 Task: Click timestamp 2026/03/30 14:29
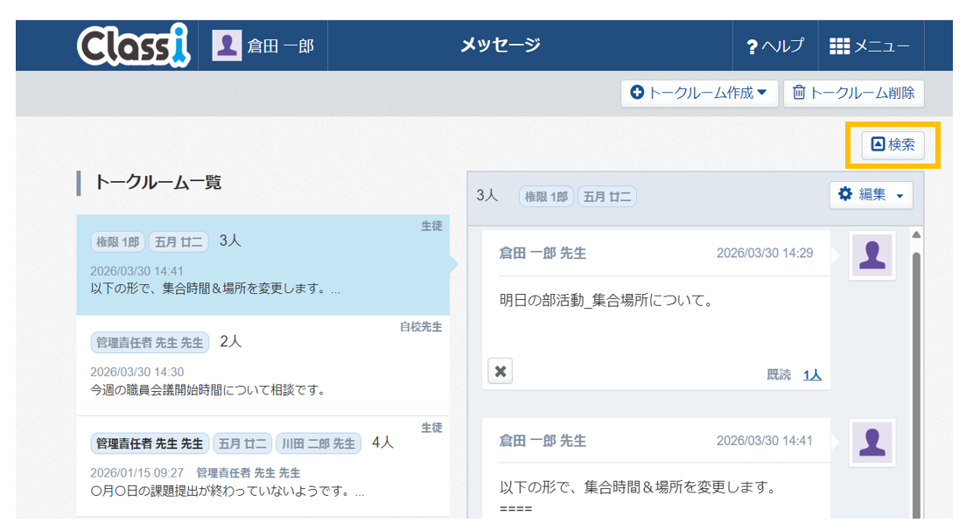click(765, 253)
